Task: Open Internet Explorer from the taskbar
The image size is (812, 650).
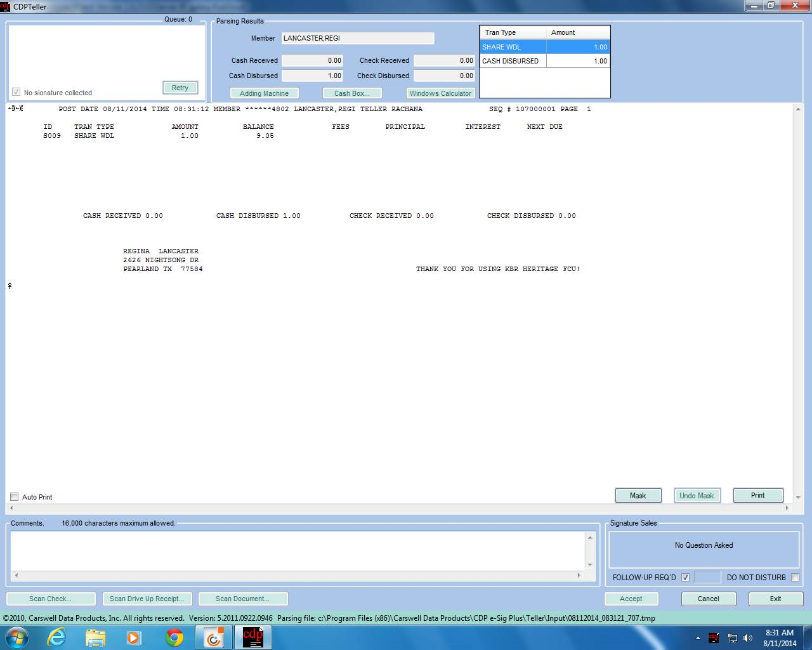Action: [56, 637]
